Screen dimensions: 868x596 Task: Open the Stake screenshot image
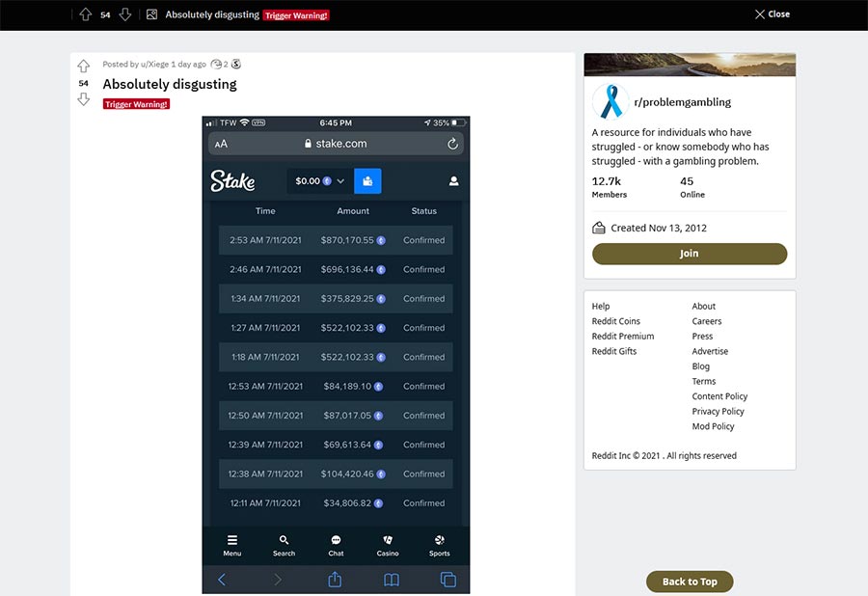[336, 355]
